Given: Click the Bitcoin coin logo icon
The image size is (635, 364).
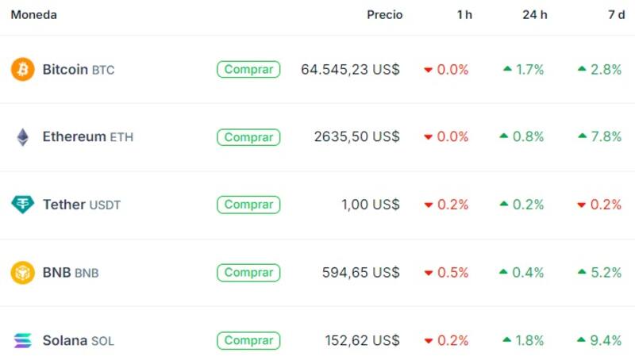Looking at the screenshot, I should (23, 70).
